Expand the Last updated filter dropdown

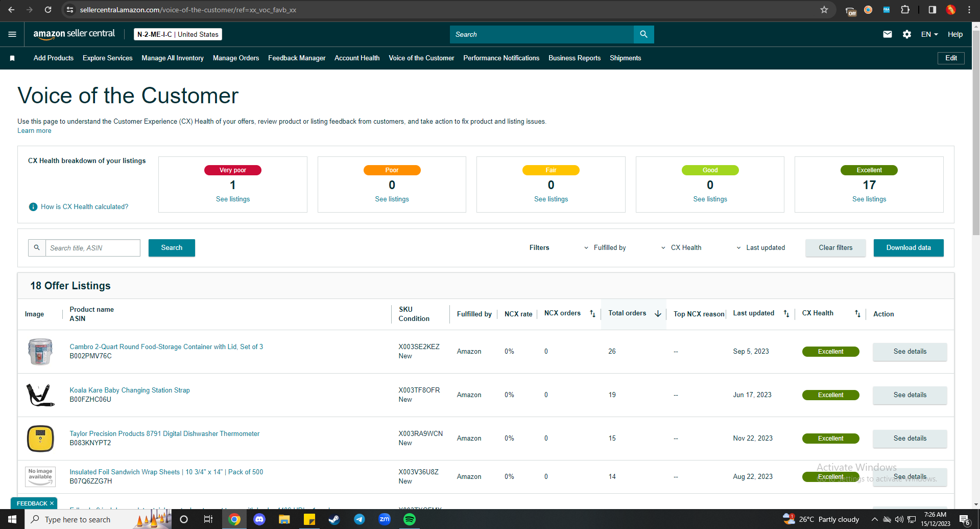760,248
